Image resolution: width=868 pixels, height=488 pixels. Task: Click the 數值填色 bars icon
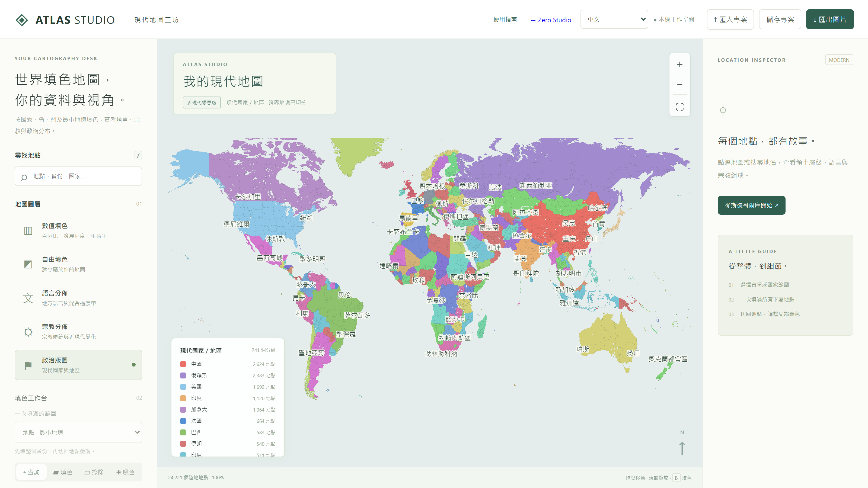point(28,231)
